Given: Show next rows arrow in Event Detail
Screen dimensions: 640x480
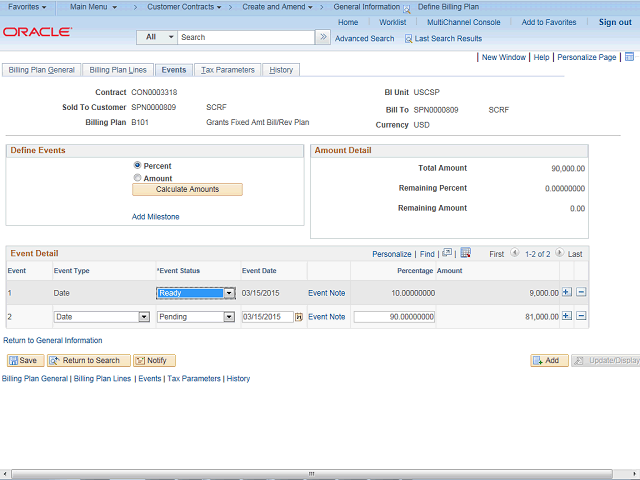Looking at the screenshot, I should coord(559,253).
